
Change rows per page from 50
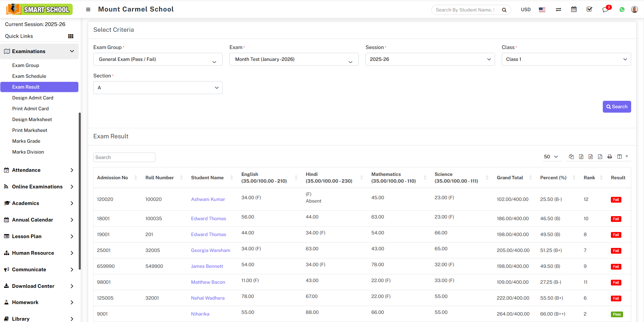pyautogui.click(x=551, y=157)
